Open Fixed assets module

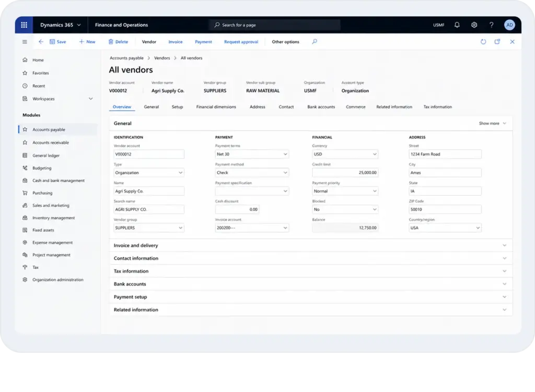click(x=43, y=230)
